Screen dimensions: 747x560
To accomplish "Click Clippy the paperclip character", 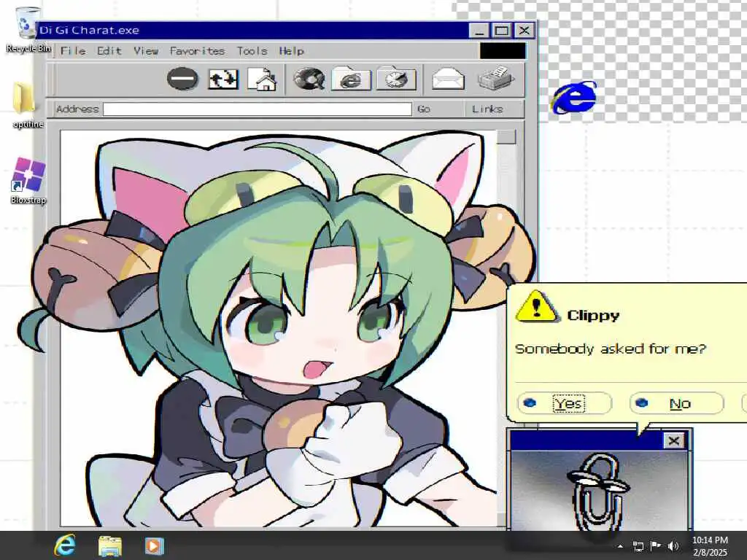I will click(x=597, y=492).
